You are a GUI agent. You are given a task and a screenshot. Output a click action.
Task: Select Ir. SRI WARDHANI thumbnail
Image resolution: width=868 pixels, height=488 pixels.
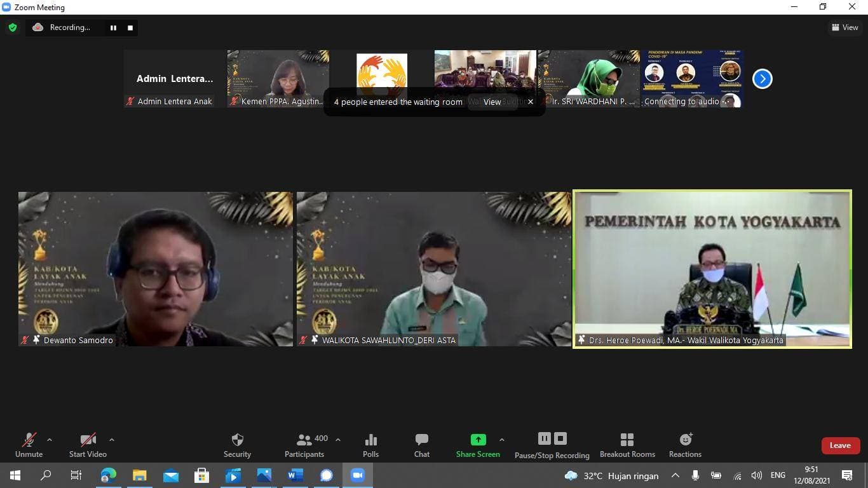(x=589, y=79)
